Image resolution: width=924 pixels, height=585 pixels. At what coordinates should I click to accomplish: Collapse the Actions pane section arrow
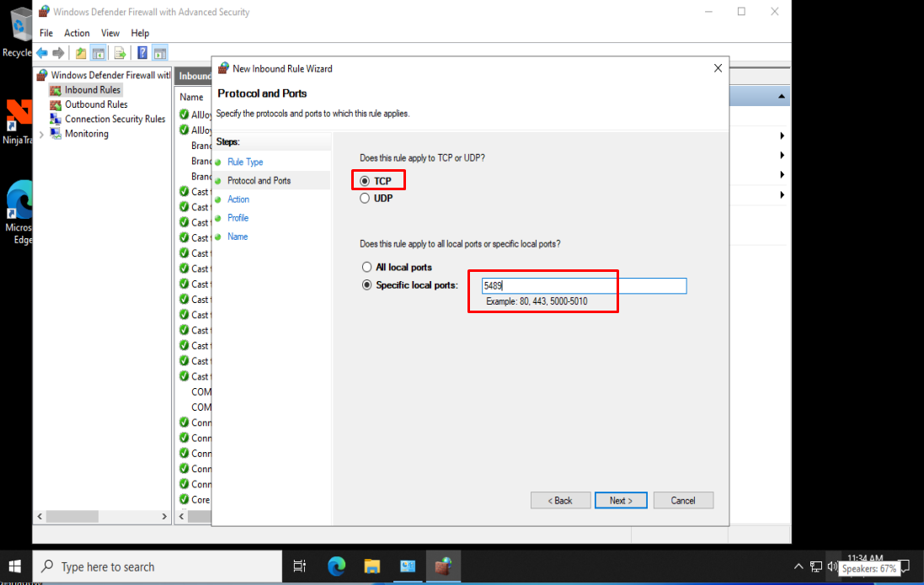(x=782, y=96)
